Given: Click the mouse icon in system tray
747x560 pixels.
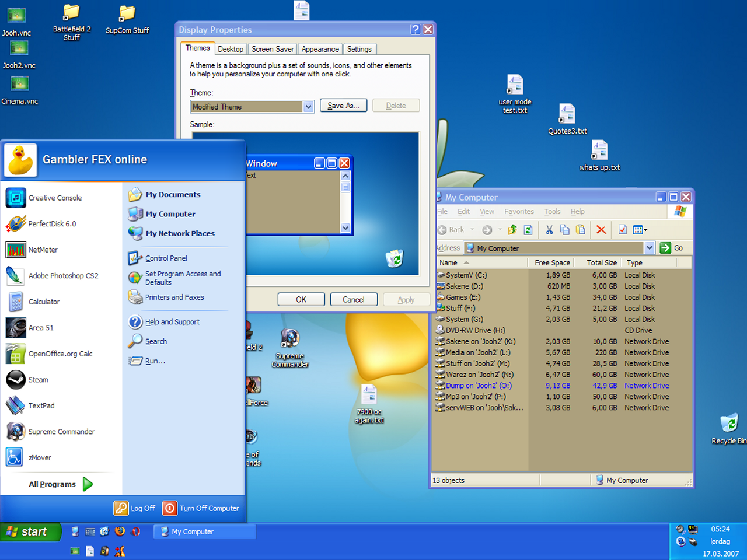Looking at the screenshot, I should 693,542.
